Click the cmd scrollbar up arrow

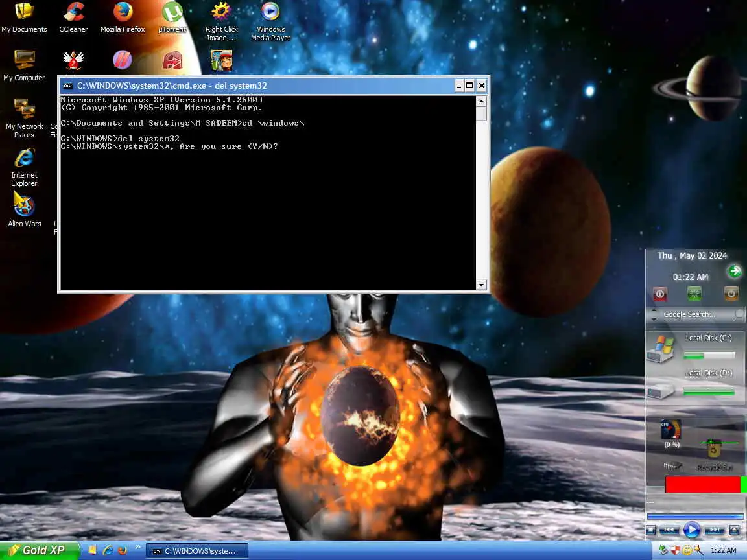(x=481, y=101)
